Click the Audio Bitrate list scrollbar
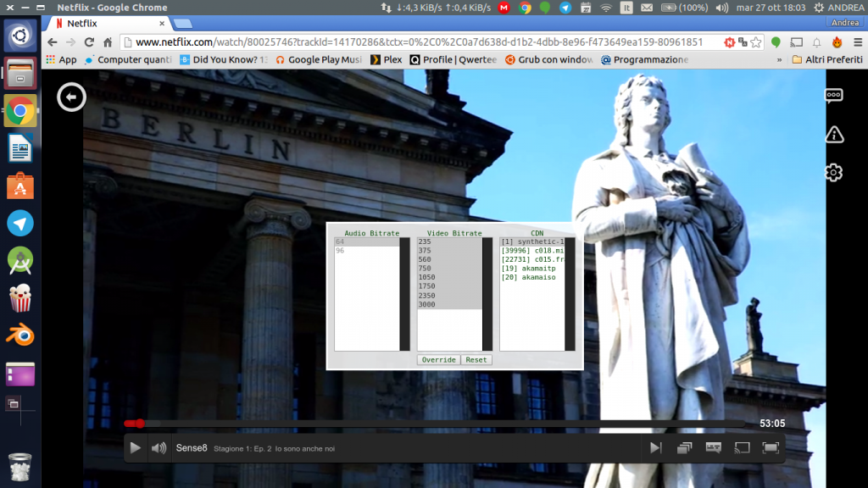 point(404,294)
